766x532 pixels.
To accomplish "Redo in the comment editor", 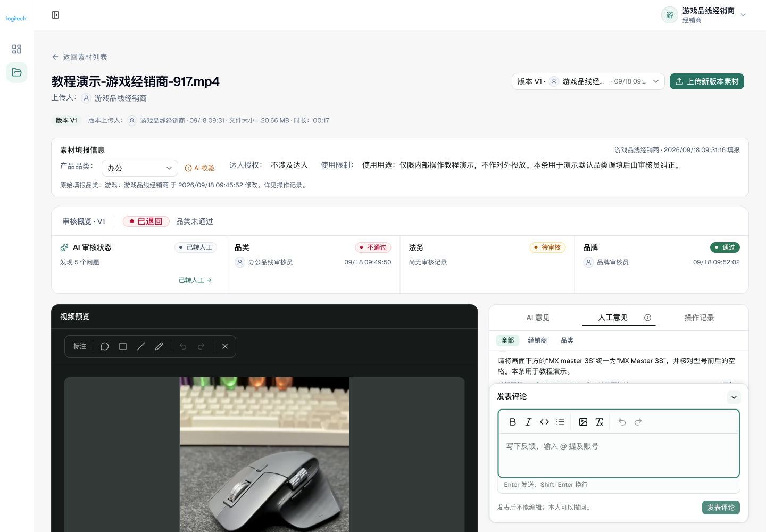I will (x=638, y=422).
